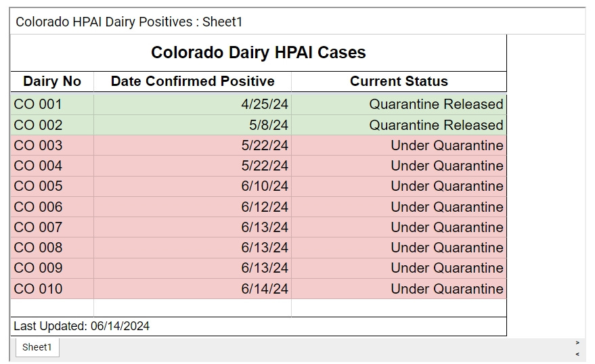595x364 pixels.
Task: Select the 6/14/24 date cell
Action: 192,289
